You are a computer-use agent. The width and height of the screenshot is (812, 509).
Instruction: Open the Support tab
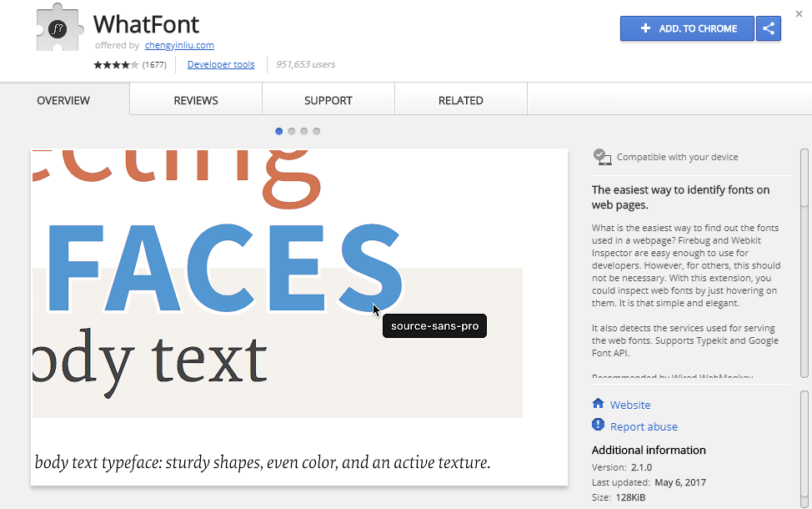(328, 100)
